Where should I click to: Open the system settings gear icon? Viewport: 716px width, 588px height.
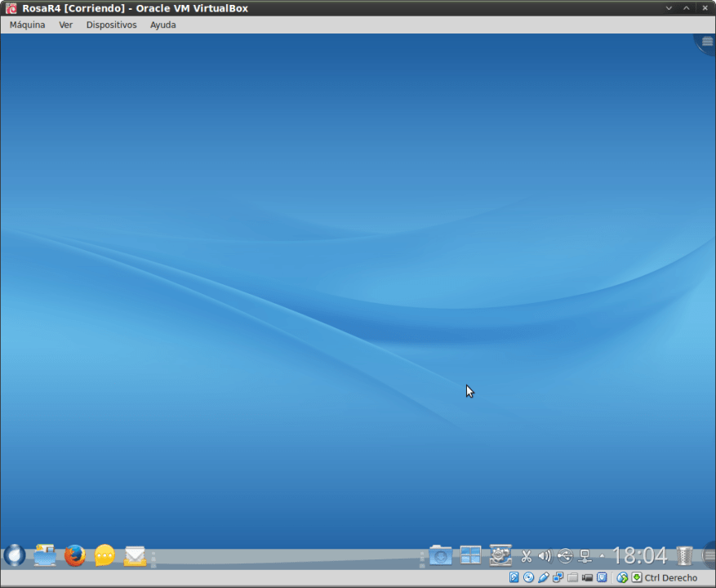click(x=500, y=556)
